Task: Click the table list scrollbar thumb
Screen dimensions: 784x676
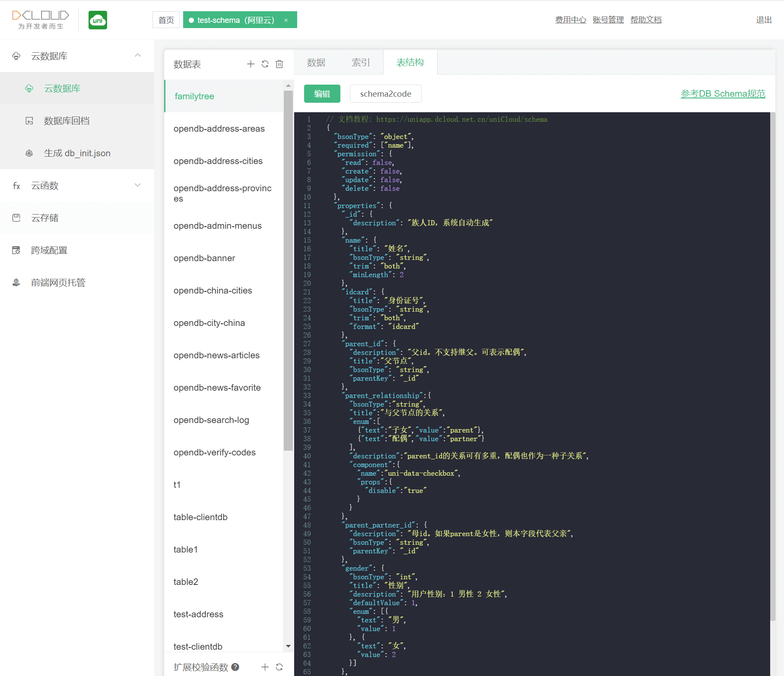Action: coord(288,271)
